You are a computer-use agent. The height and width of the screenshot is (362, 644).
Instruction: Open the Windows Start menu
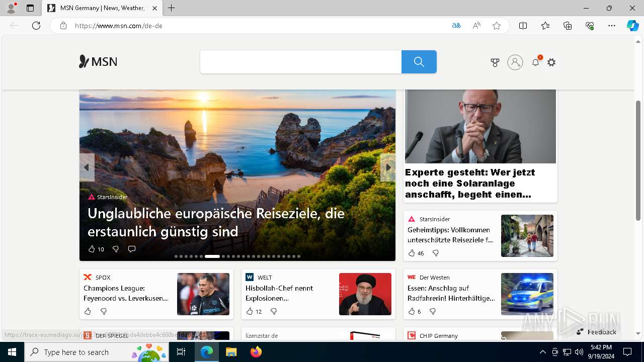12,352
